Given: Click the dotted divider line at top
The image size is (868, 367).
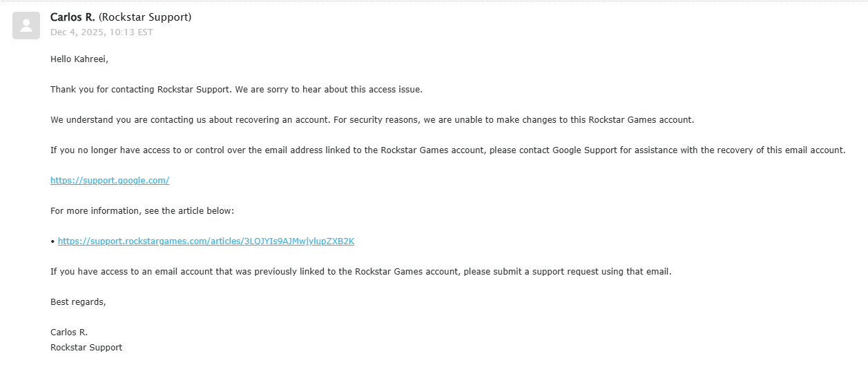Looking at the screenshot, I should (434, 1).
